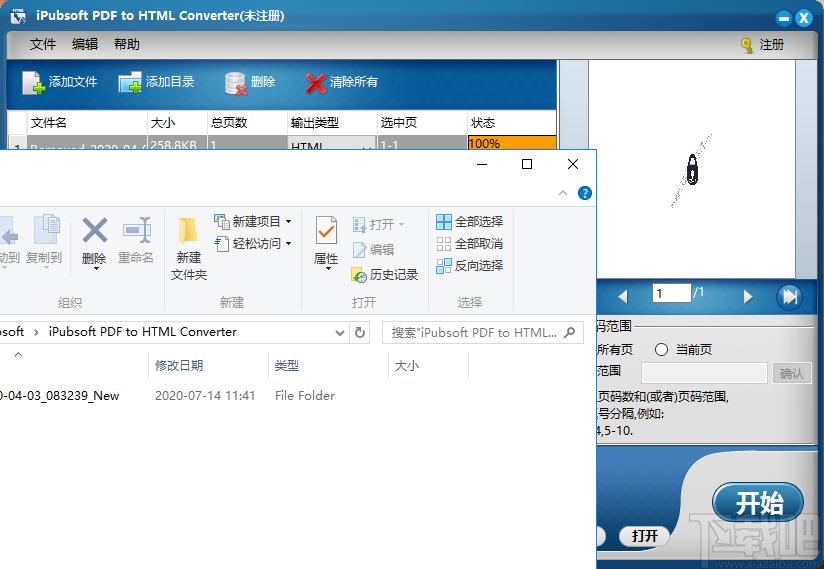Click the Copy To icon in Explorer
Viewport: 824px width, 569px height.
click(x=47, y=229)
